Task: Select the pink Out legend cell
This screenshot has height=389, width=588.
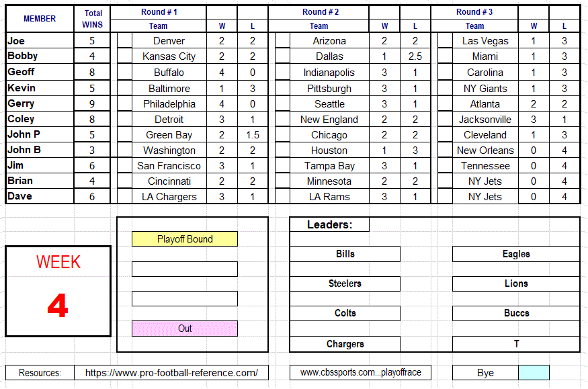Action: pyautogui.click(x=185, y=329)
